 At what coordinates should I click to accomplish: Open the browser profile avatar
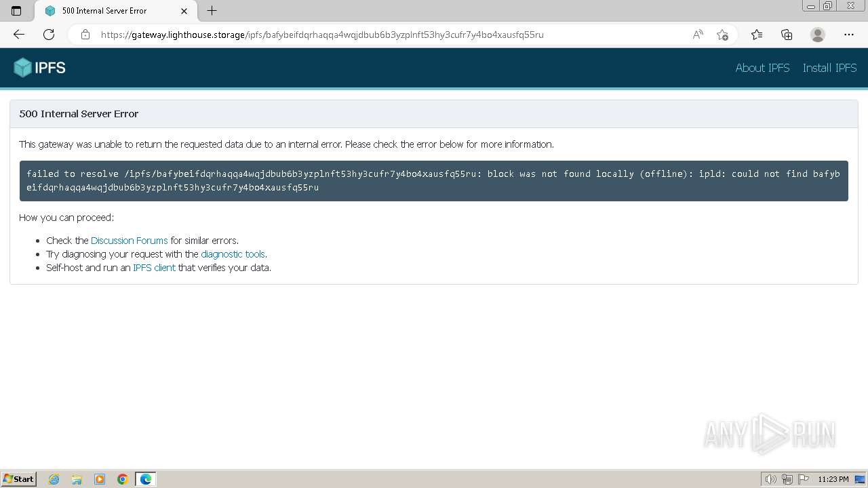[818, 35]
